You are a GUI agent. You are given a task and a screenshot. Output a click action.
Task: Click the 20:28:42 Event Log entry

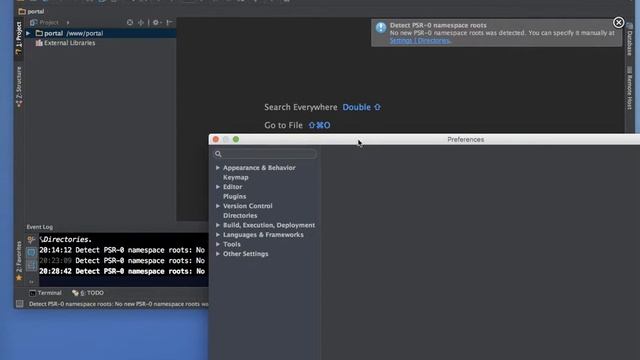click(122, 271)
